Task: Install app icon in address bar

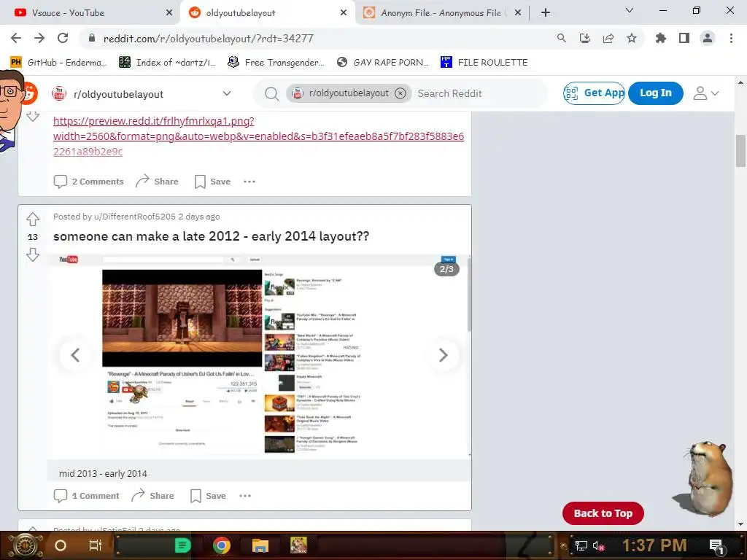Action: click(585, 38)
